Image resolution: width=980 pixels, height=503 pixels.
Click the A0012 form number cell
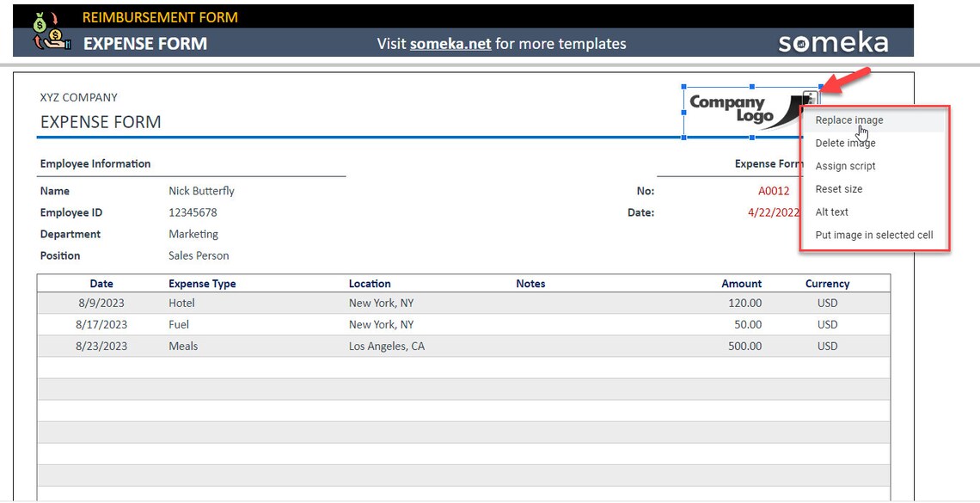coord(773,190)
